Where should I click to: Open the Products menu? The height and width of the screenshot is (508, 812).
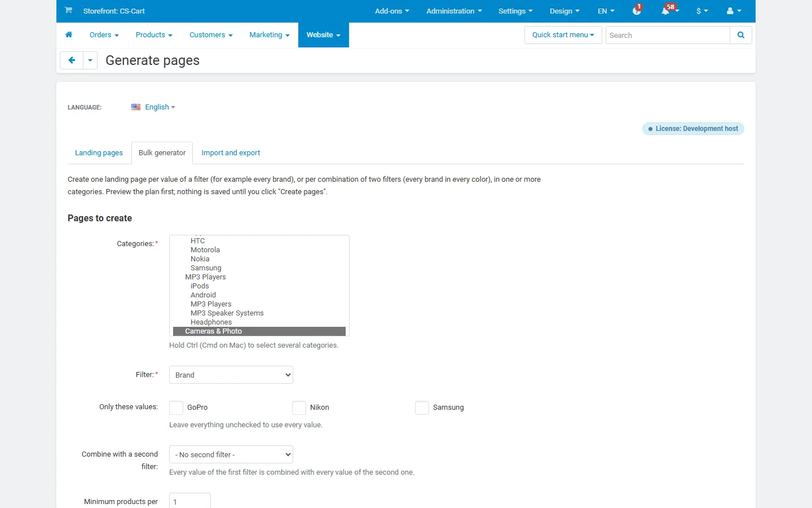pos(154,35)
